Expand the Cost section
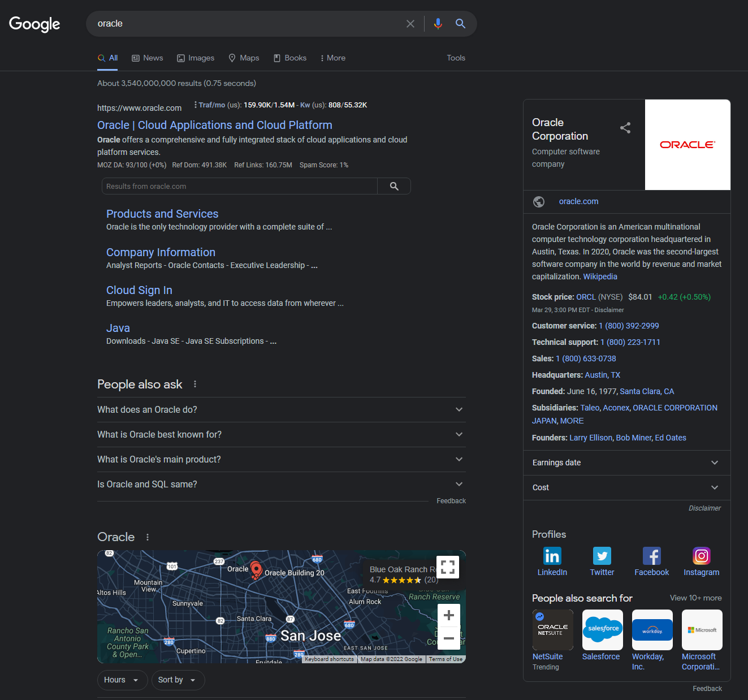Screen dimensions: 748x700 point(626,487)
